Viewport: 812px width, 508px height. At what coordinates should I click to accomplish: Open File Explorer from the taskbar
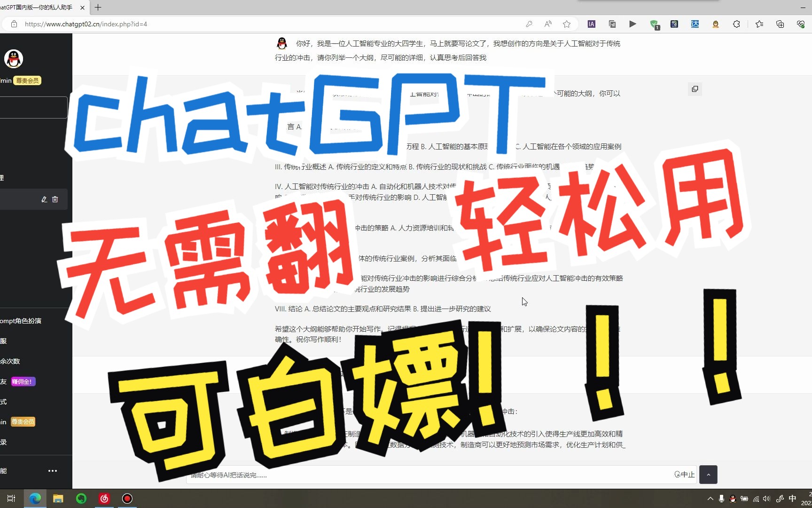tap(58, 498)
